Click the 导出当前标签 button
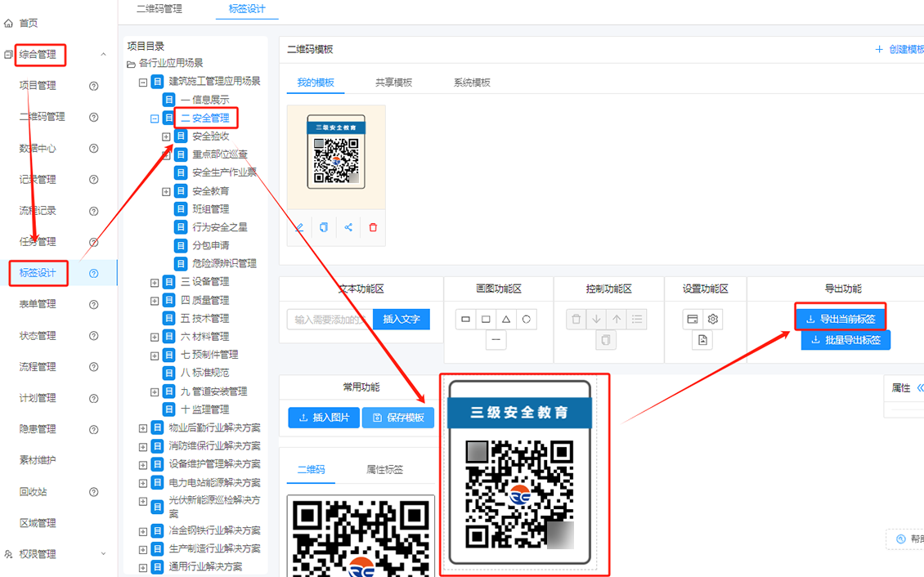 [x=841, y=319]
